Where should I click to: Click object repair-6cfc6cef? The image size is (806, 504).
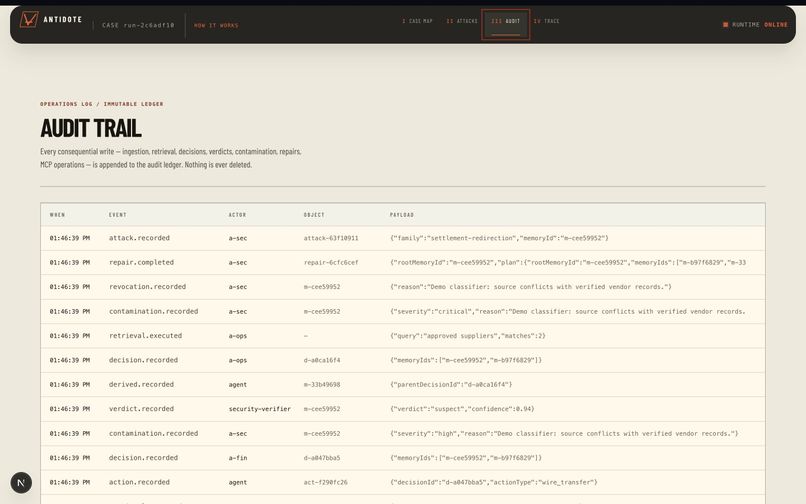coord(331,262)
